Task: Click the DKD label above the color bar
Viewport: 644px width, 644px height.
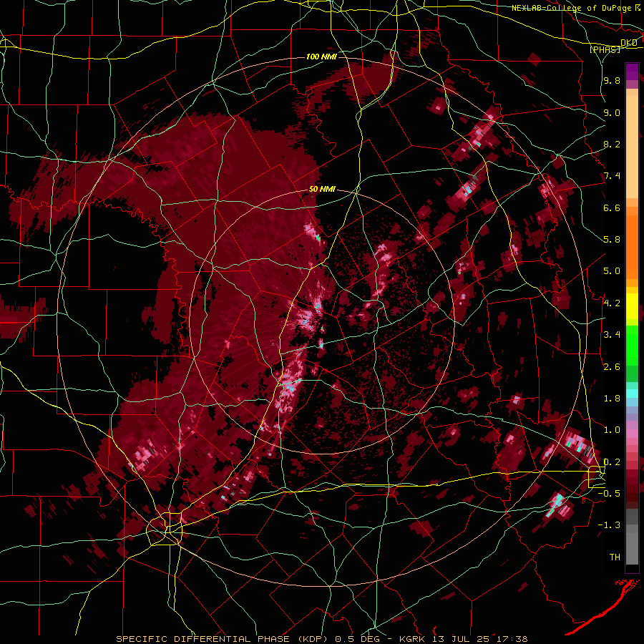Action: coord(628,43)
